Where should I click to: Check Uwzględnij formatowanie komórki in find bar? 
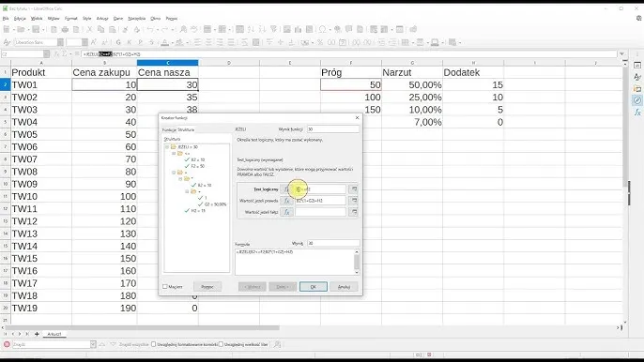(154, 344)
